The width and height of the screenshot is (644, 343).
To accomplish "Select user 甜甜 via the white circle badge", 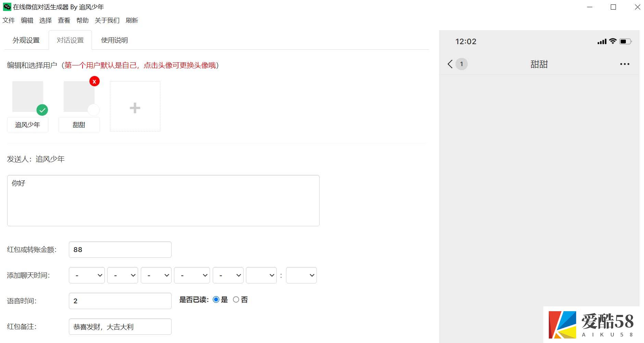I will pos(94,110).
